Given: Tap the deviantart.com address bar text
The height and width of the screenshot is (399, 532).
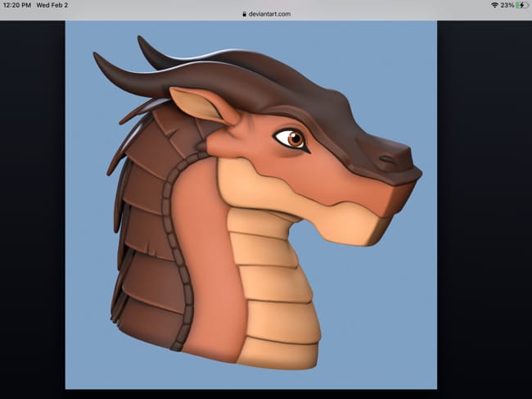Looking at the screenshot, I should pyautogui.click(x=268, y=14).
